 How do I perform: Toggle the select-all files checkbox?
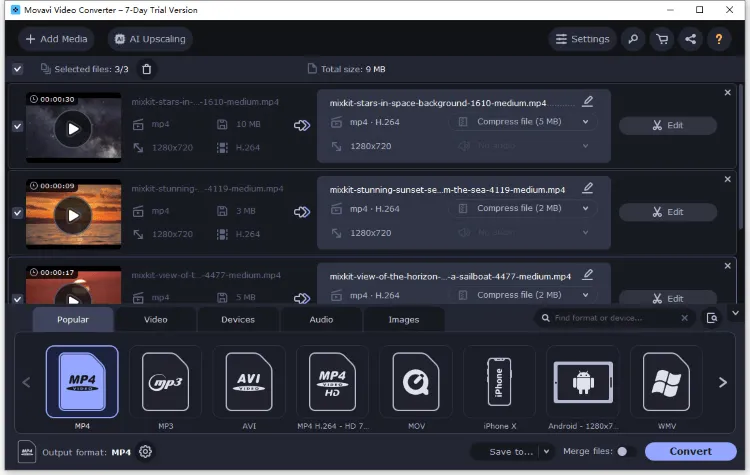17,69
